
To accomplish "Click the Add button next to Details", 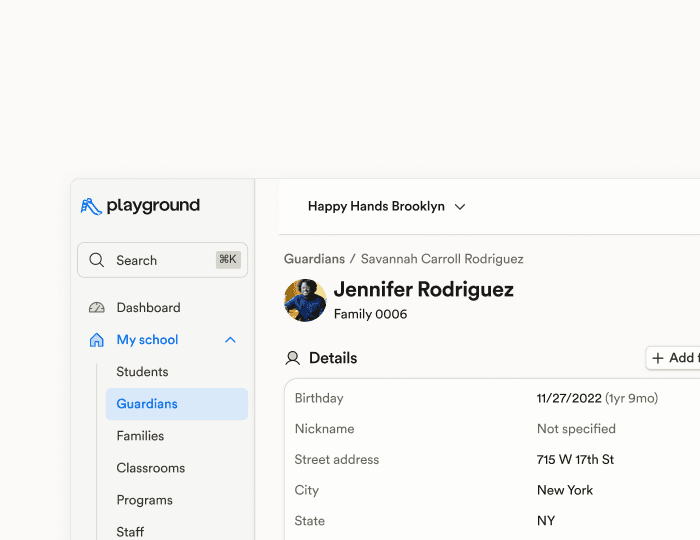I will 673,358.
